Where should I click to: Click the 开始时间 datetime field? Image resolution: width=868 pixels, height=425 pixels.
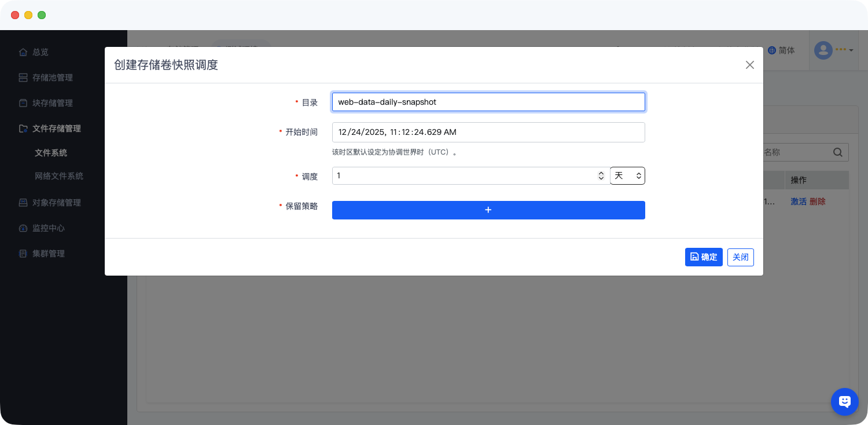coord(488,132)
